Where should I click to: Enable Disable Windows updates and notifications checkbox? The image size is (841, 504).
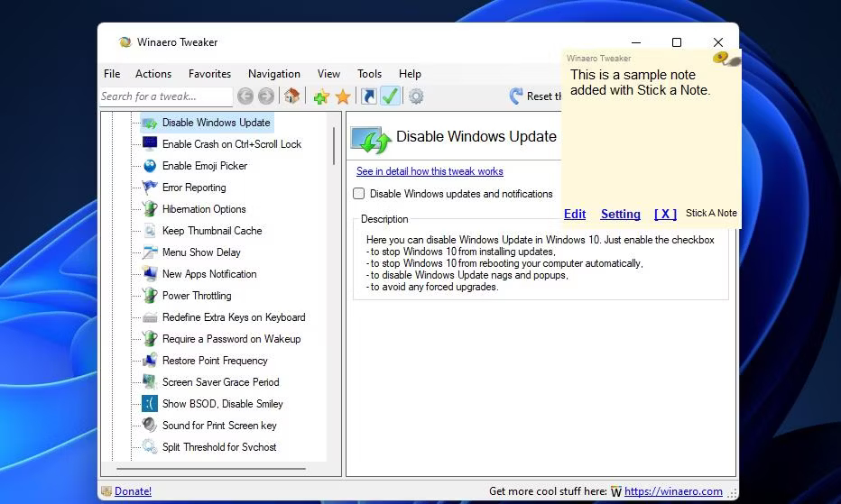click(x=359, y=194)
